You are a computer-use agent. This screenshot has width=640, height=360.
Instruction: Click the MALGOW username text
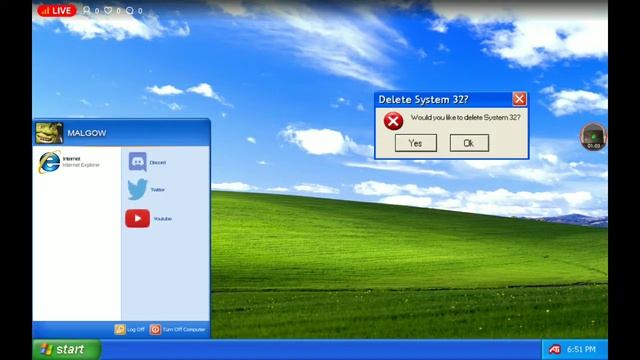pyautogui.click(x=87, y=133)
